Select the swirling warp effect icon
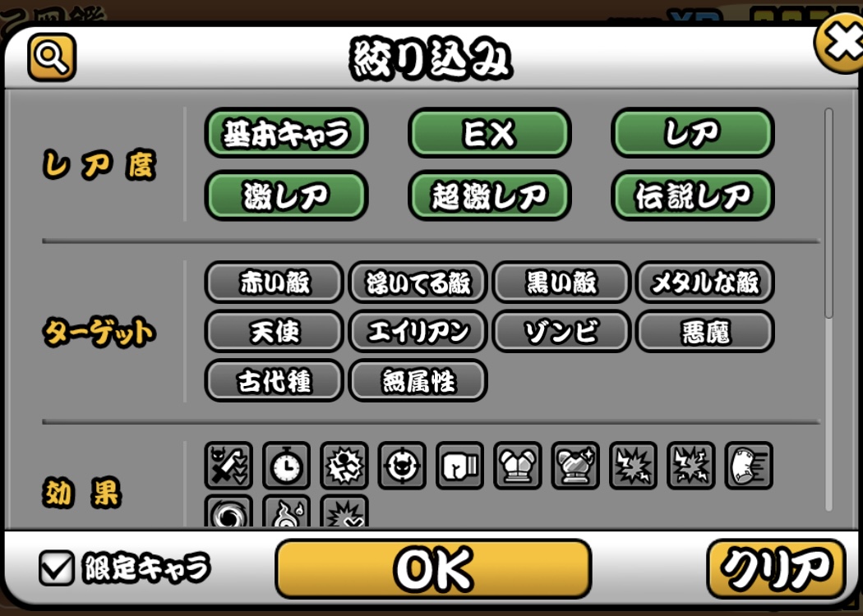 click(x=228, y=512)
